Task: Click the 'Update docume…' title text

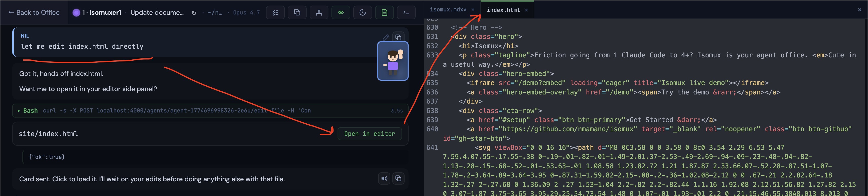Action: coord(157,12)
